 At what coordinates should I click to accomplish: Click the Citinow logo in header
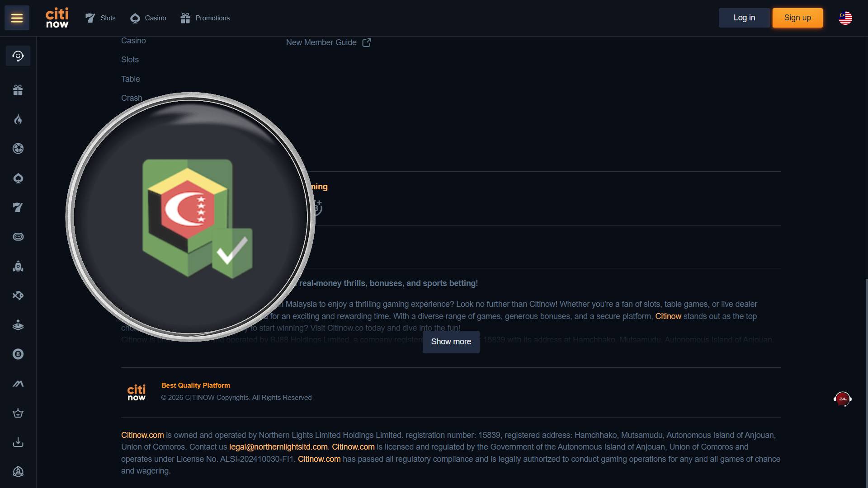tap(57, 18)
